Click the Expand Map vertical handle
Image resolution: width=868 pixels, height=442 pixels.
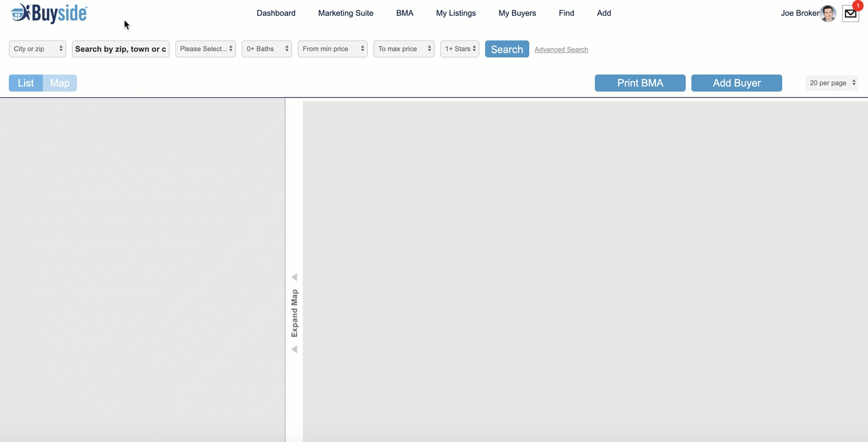coord(294,313)
